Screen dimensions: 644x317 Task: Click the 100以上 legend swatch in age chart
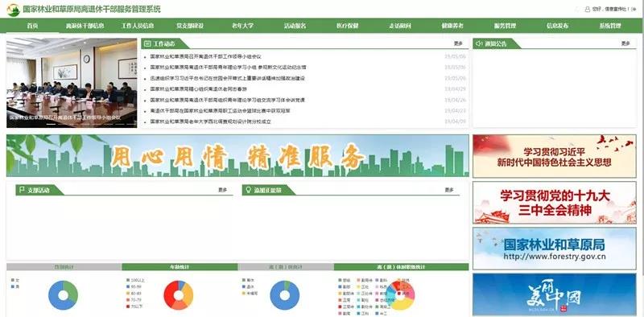point(129,281)
